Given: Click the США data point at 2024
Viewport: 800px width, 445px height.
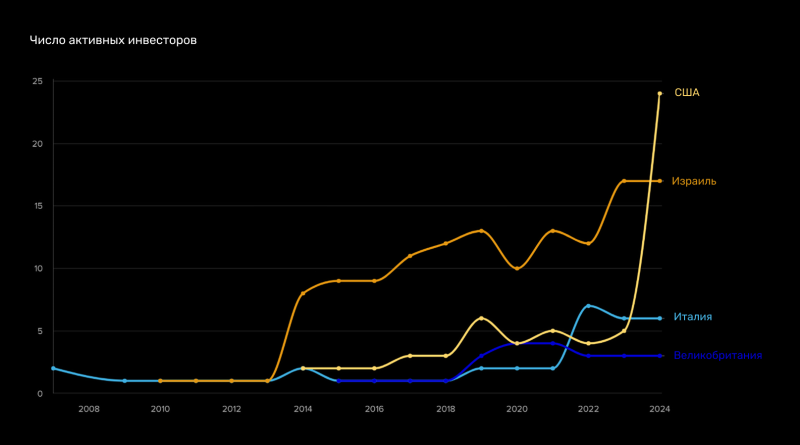Looking at the screenshot, I should 660,93.
